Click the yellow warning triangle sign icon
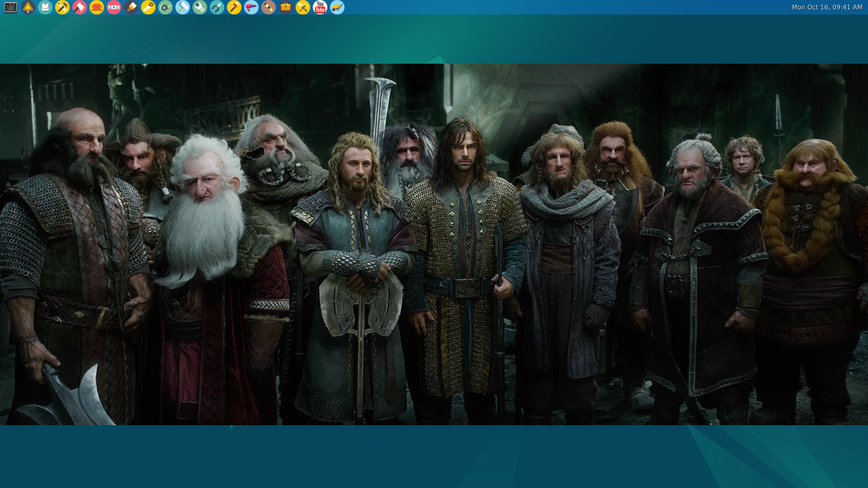 (x=28, y=7)
